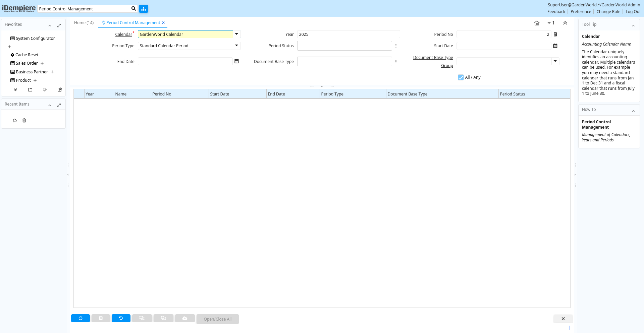The image size is (644, 333).
Task: Click into the Year input field
Action: coord(348,35)
